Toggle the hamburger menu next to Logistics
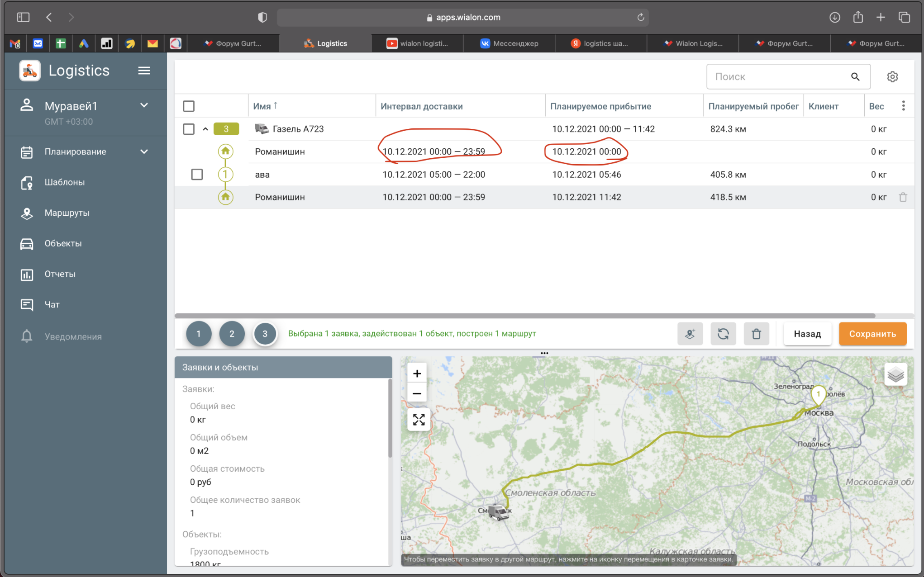 144,71
